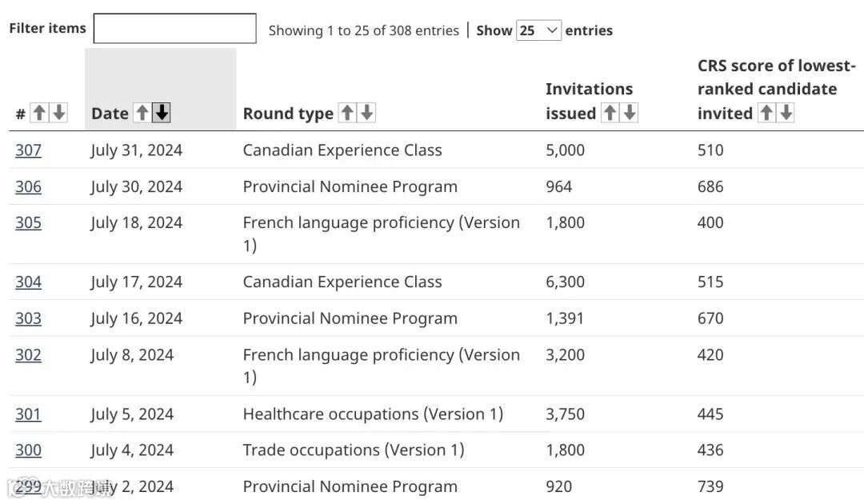Open draw round 301 link

pyautogui.click(x=28, y=414)
